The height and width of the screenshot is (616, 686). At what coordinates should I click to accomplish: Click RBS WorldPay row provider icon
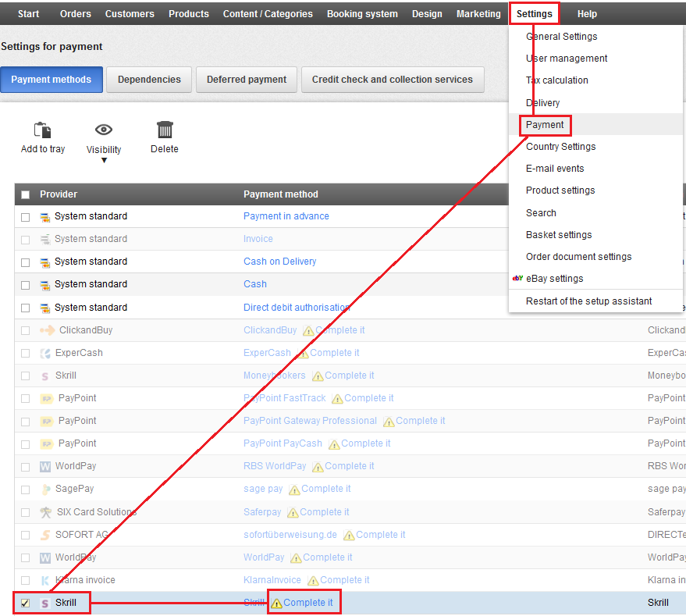pyautogui.click(x=45, y=467)
